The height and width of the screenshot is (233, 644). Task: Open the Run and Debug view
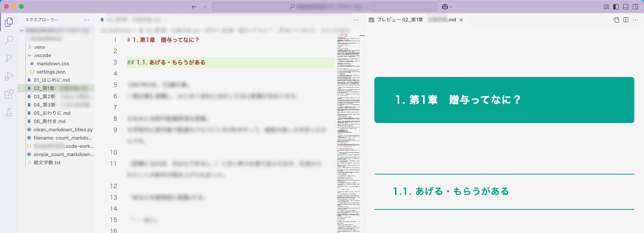(x=9, y=76)
